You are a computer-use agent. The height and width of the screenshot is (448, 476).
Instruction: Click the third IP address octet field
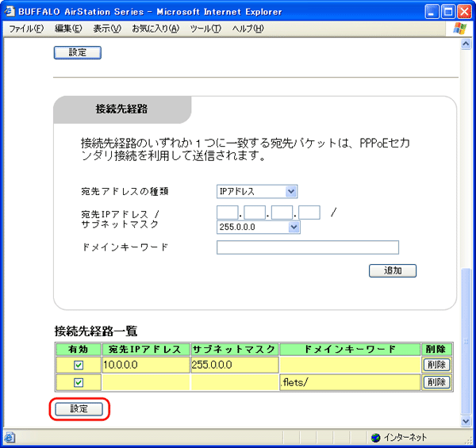(282, 213)
